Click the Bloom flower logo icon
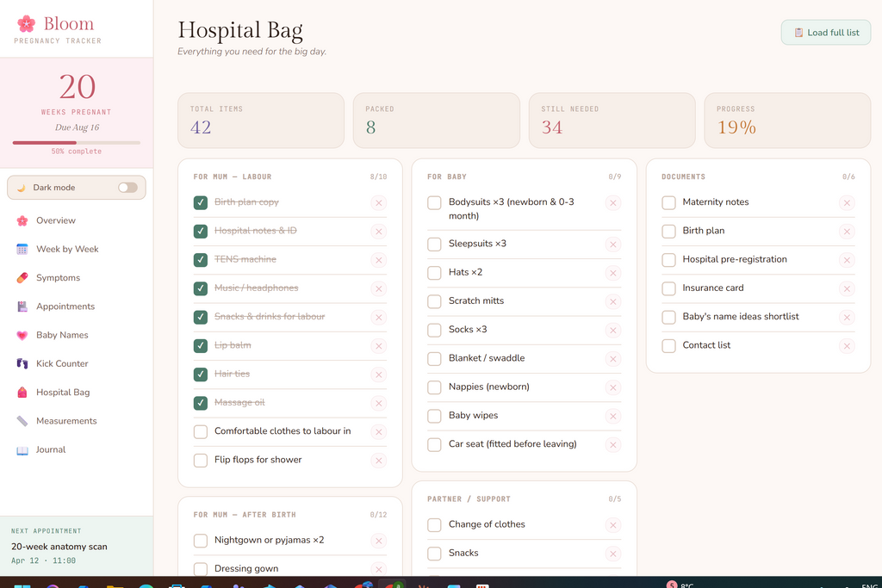 click(x=26, y=23)
